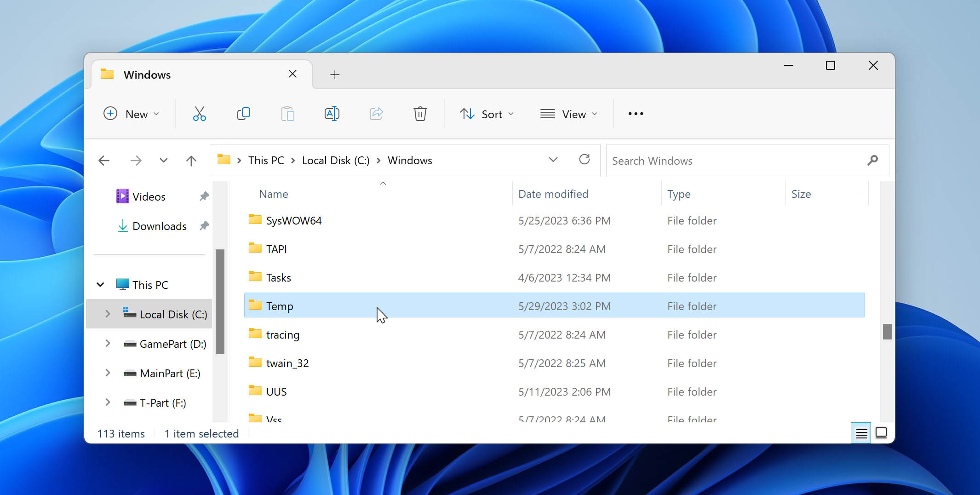The image size is (980, 495).
Task: Click the Cut scissors icon
Action: (199, 114)
